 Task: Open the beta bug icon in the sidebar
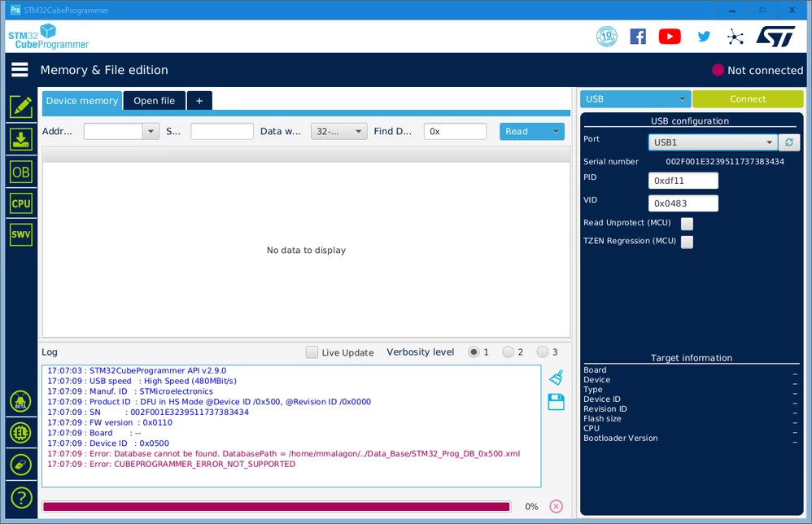coord(20,401)
